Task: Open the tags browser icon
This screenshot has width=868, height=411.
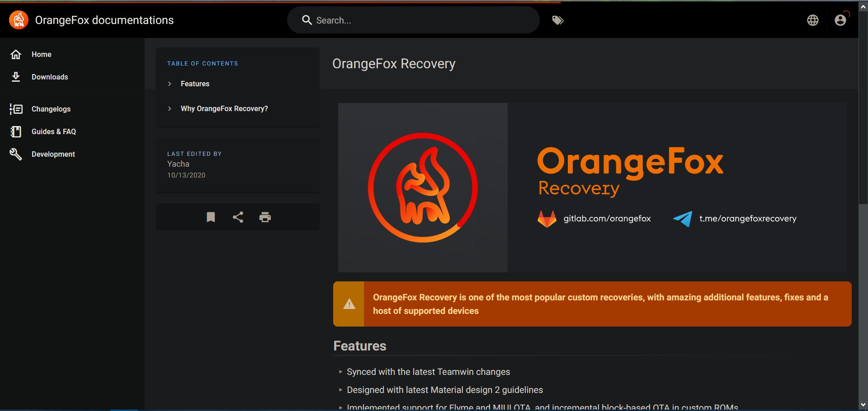Action: tap(558, 20)
